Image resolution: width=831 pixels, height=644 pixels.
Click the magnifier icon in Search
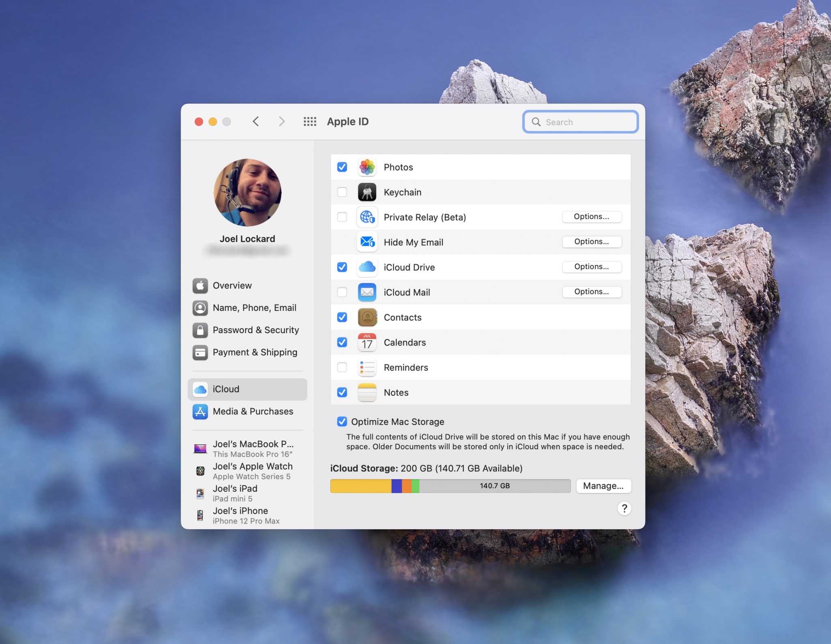[536, 122]
